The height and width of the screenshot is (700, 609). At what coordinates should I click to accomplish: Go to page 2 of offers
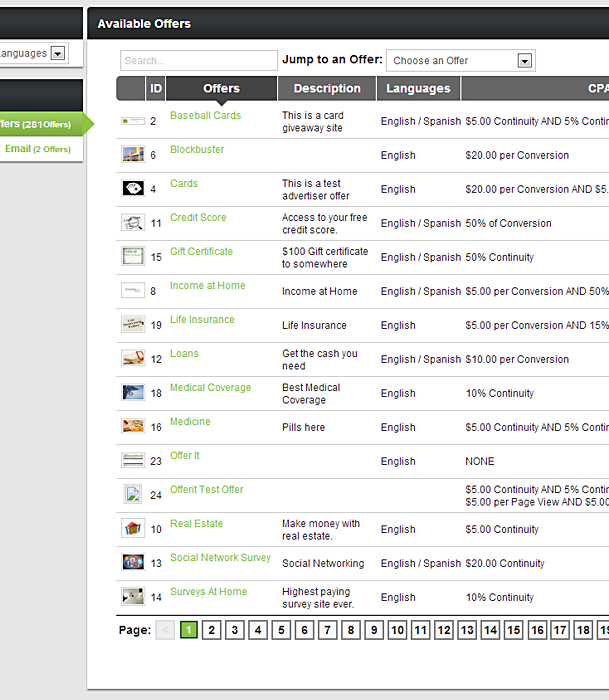pos(212,630)
